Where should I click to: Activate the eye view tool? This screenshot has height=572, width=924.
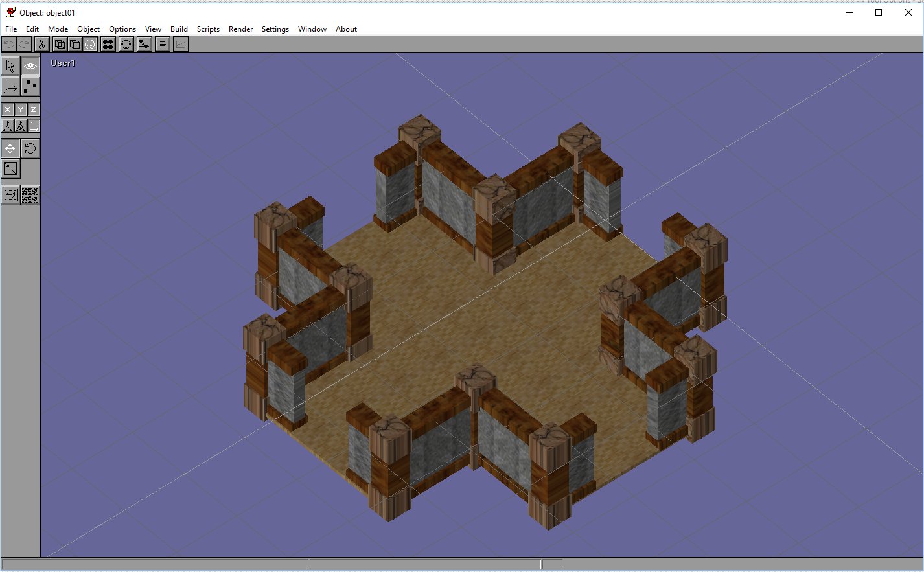click(x=30, y=66)
